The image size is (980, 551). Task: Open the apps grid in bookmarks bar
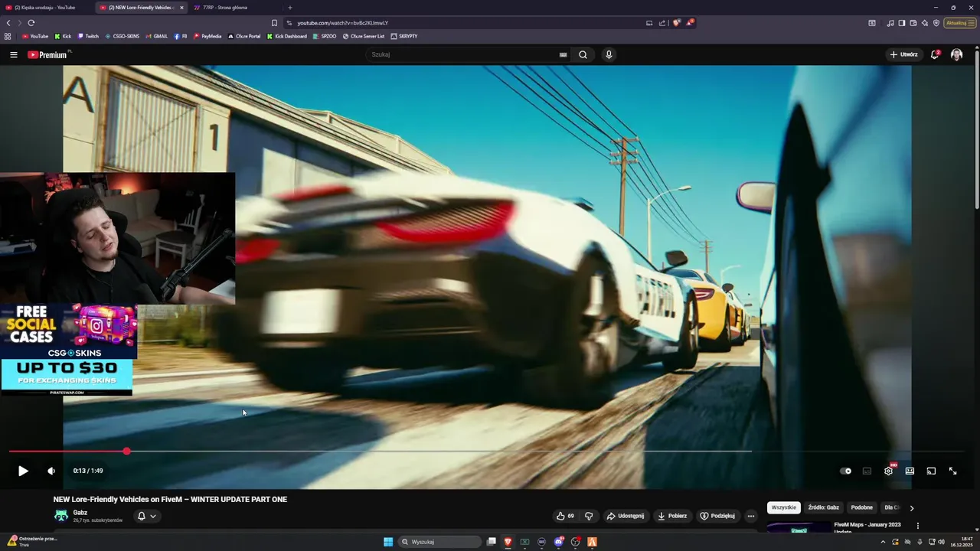click(x=8, y=36)
